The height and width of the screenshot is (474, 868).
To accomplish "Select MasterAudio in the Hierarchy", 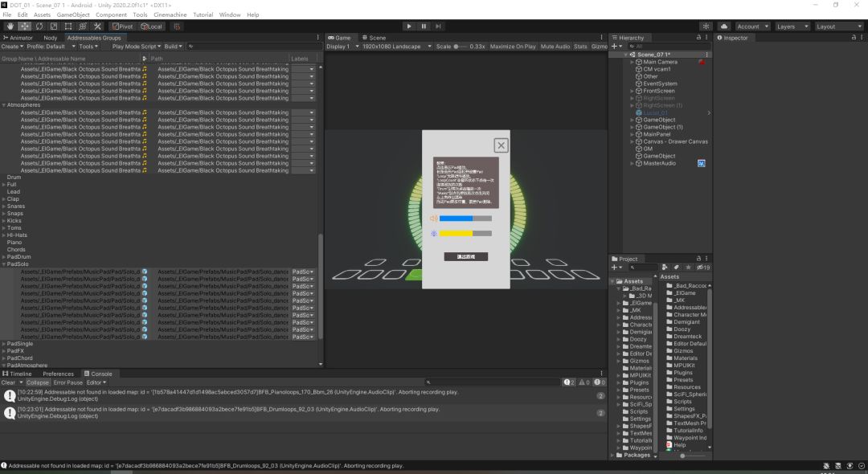I will (x=660, y=163).
